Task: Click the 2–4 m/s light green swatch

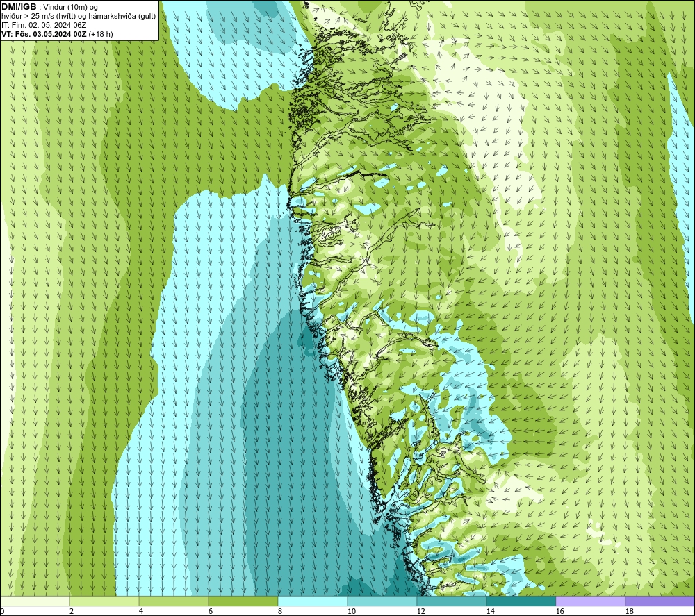Action: (x=104, y=601)
